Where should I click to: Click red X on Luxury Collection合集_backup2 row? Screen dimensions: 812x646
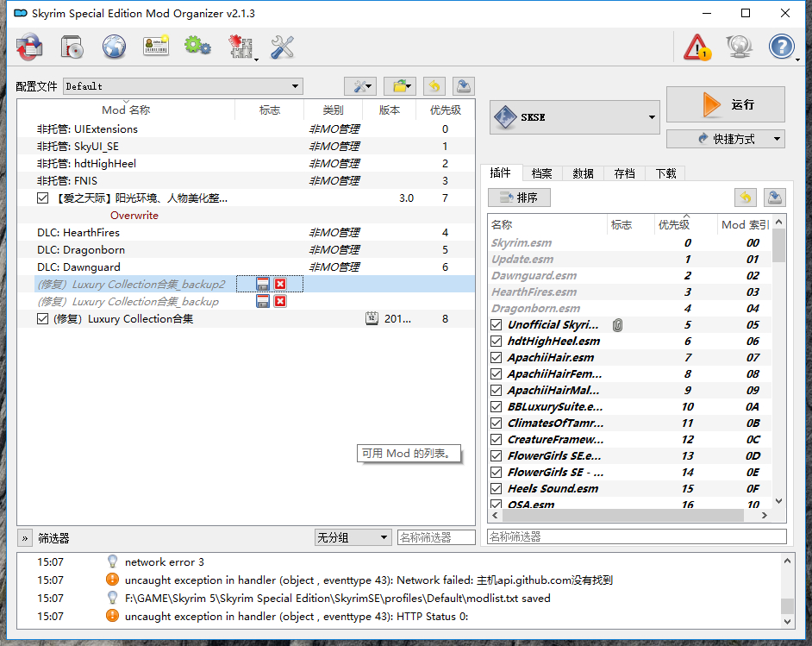[281, 284]
